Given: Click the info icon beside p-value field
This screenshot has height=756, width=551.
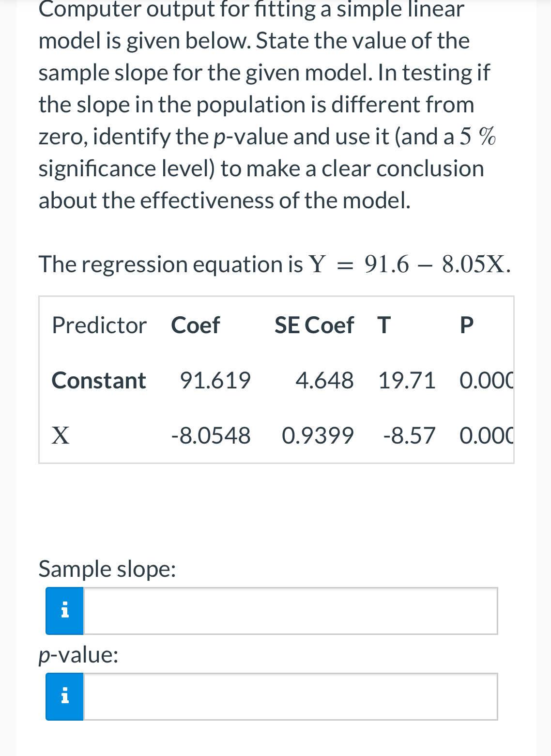Looking at the screenshot, I should (x=64, y=696).
